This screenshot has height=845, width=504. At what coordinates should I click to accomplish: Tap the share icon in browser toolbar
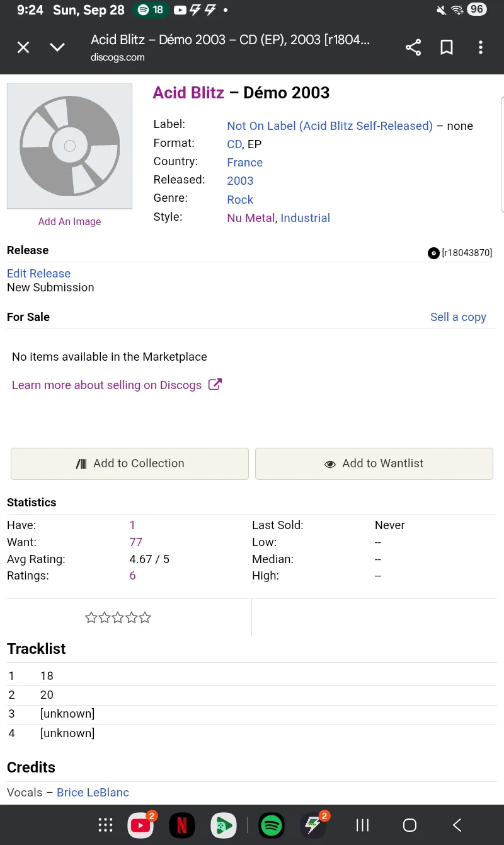(x=413, y=47)
